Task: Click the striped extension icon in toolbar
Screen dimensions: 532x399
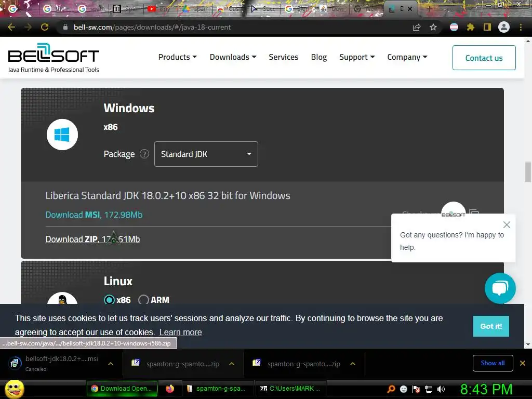Action: tap(454, 27)
